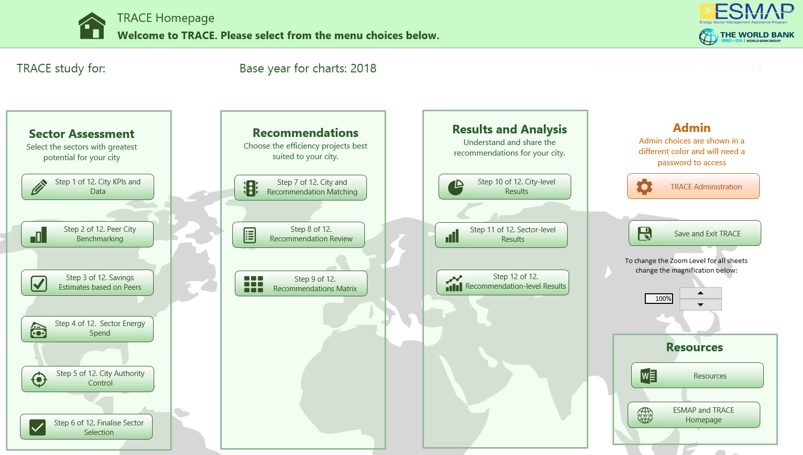This screenshot has width=803, height=455.
Task: Open Step 11 Sector-level Results
Action: click(502, 235)
